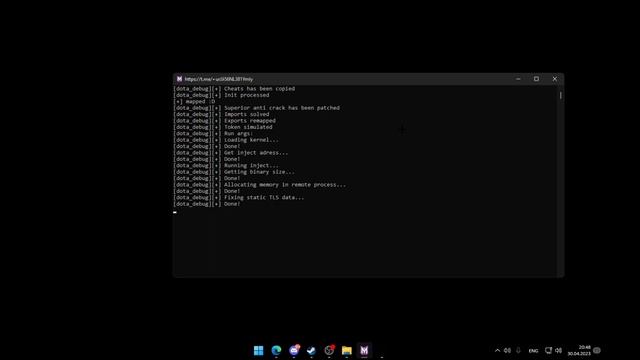Open the purple chat app taskbar icon

point(294,350)
